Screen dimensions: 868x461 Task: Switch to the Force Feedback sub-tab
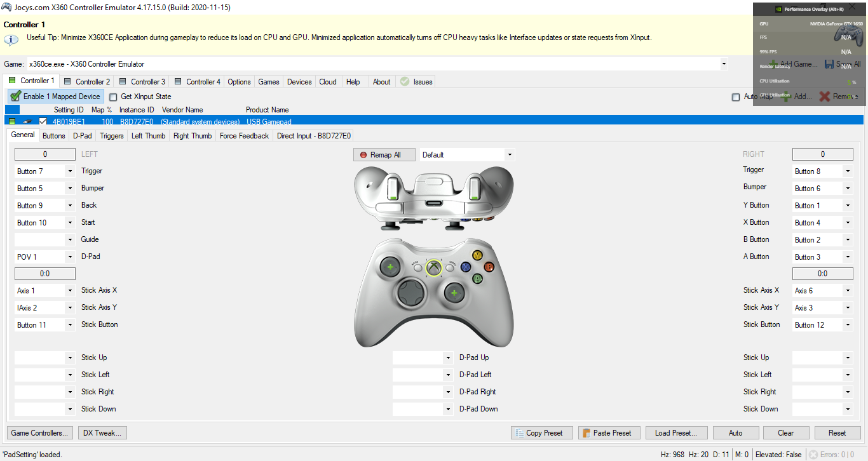[x=245, y=136]
